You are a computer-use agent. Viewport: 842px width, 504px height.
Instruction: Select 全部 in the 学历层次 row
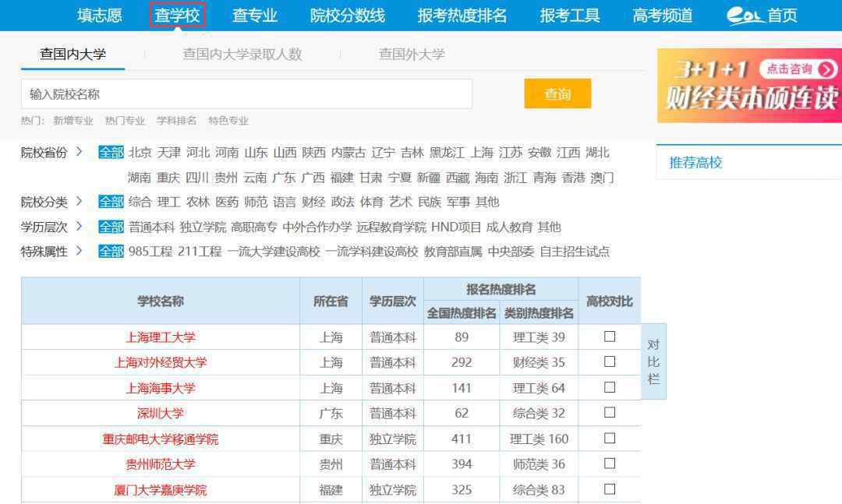pyautogui.click(x=111, y=227)
